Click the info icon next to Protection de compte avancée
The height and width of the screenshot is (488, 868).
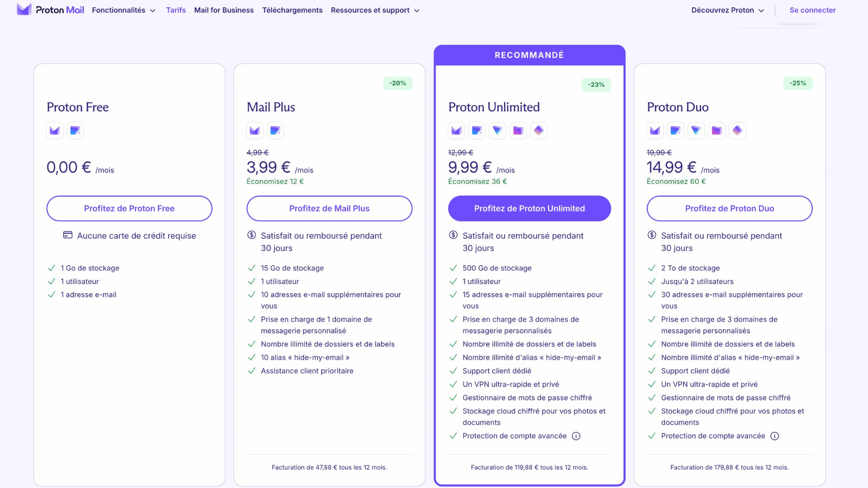576,436
